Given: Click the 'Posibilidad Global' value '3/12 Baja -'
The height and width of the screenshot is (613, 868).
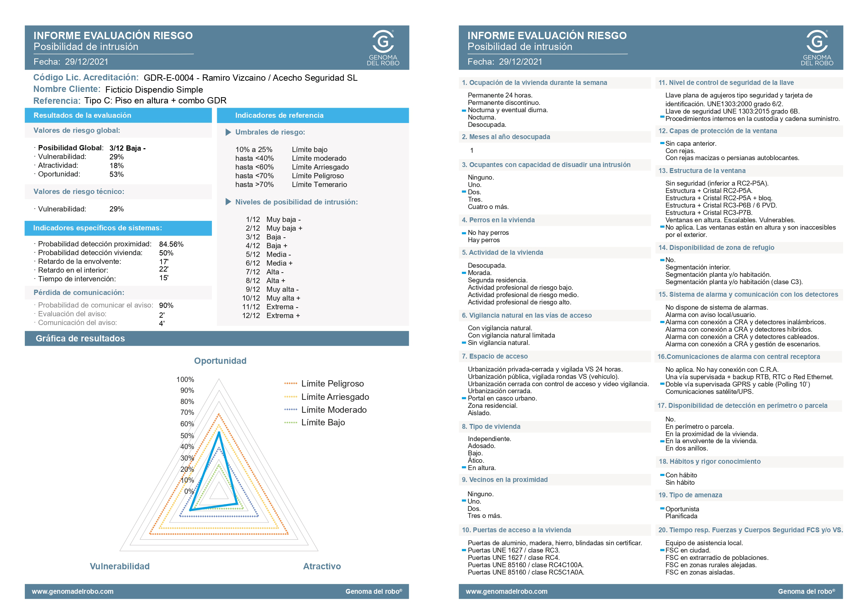Looking at the screenshot, I should 127,148.
